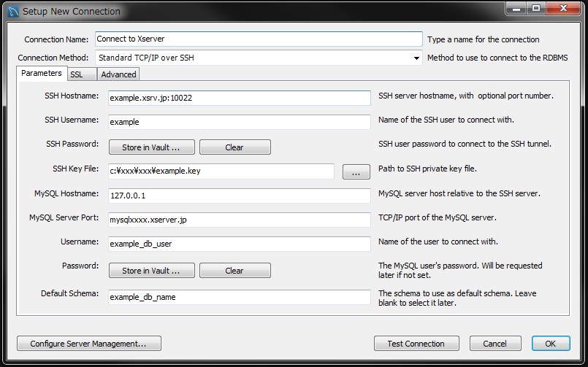The image size is (588, 367).
Task: Click 'TCP/IP port of the MySQL server.' text
Action: coord(438,217)
